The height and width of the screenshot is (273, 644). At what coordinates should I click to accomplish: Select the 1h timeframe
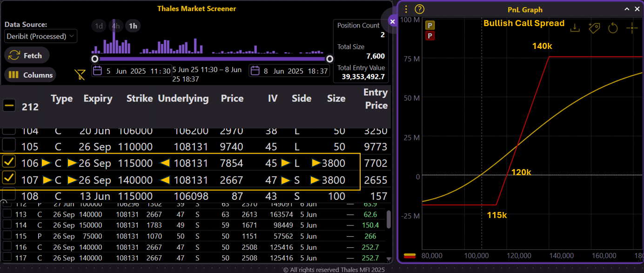(133, 26)
